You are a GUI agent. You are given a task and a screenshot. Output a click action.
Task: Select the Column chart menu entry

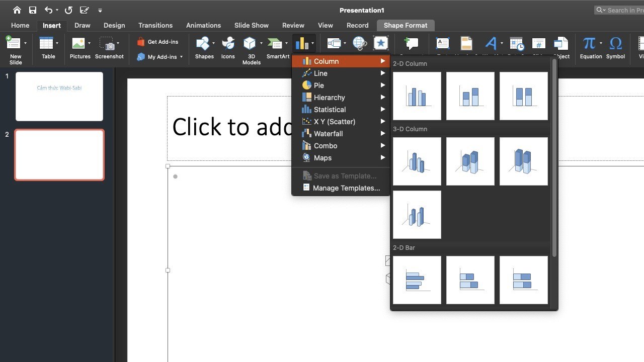[341, 61]
